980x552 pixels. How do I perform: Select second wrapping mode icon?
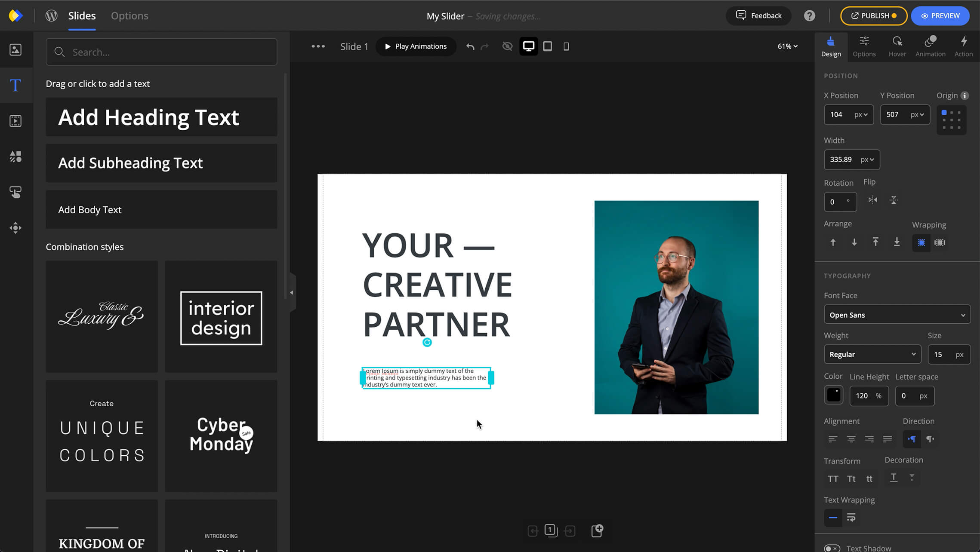(x=940, y=243)
